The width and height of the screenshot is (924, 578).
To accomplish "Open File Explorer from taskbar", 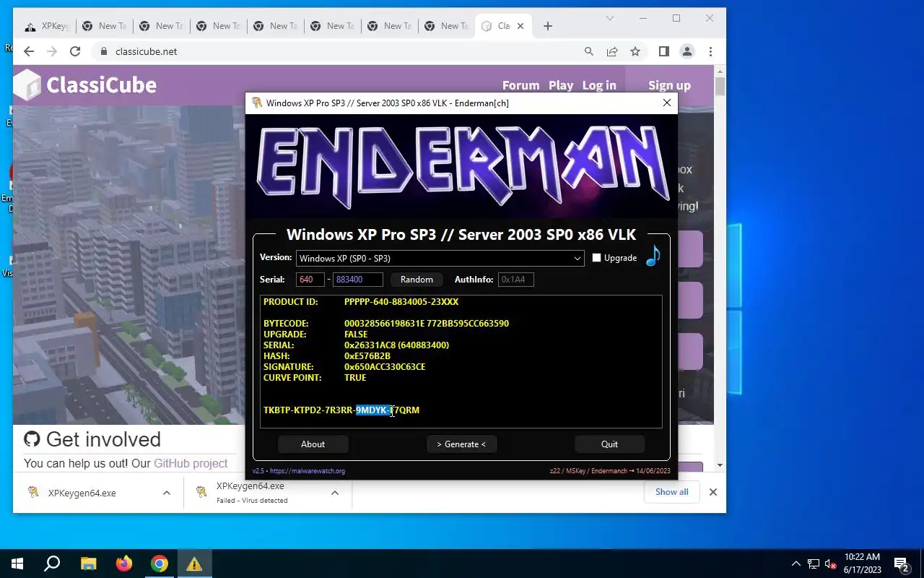I will click(88, 564).
